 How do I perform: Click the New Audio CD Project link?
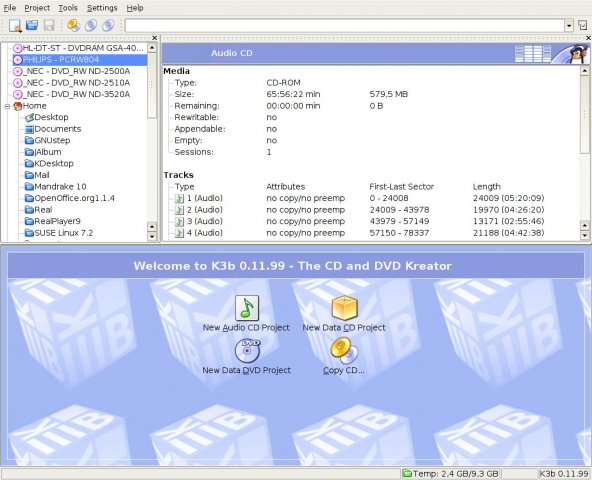point(246,328)
